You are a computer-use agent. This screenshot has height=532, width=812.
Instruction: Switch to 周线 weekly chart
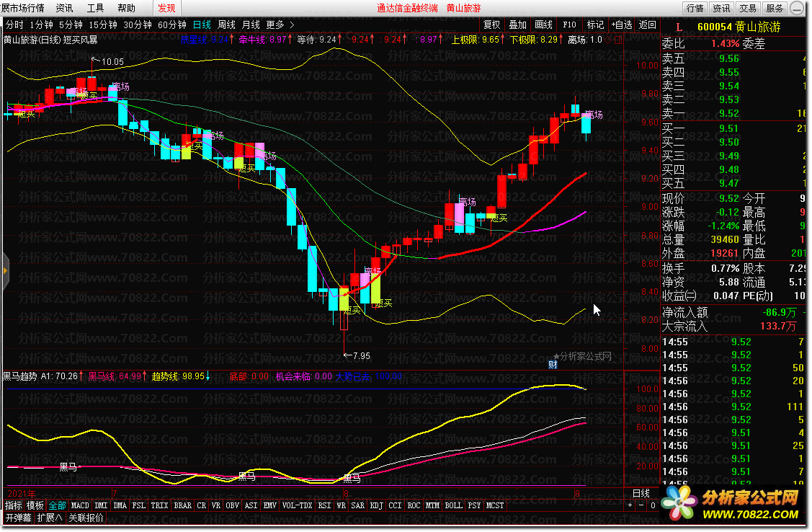(x=226, y=25)
